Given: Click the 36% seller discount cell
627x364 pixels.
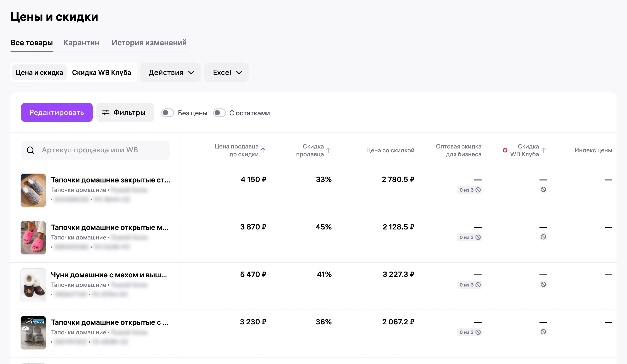Looking at the screenshot, I should [324, 322].
